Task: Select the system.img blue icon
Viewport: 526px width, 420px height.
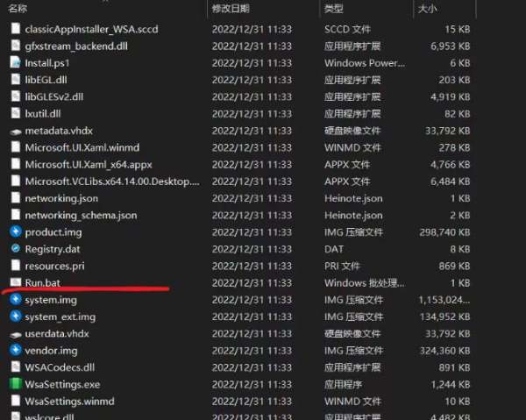Action: click(x=16, y=299)
